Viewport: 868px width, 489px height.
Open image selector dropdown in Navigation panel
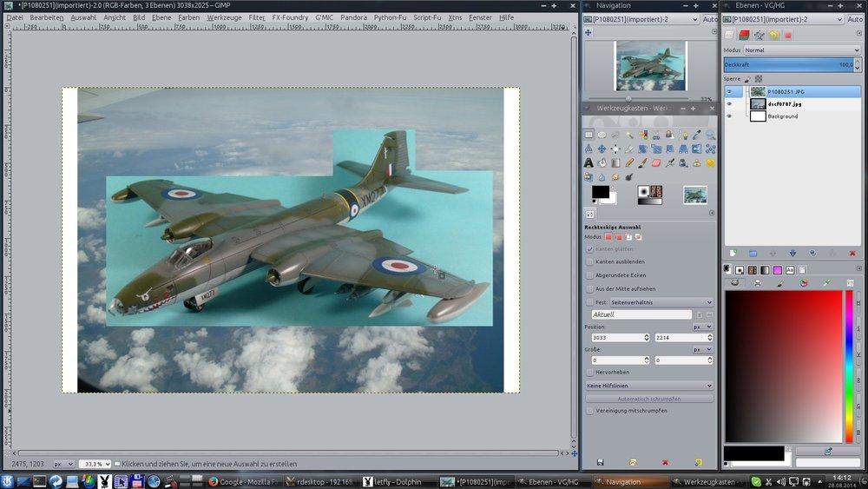tap(641, 19)
